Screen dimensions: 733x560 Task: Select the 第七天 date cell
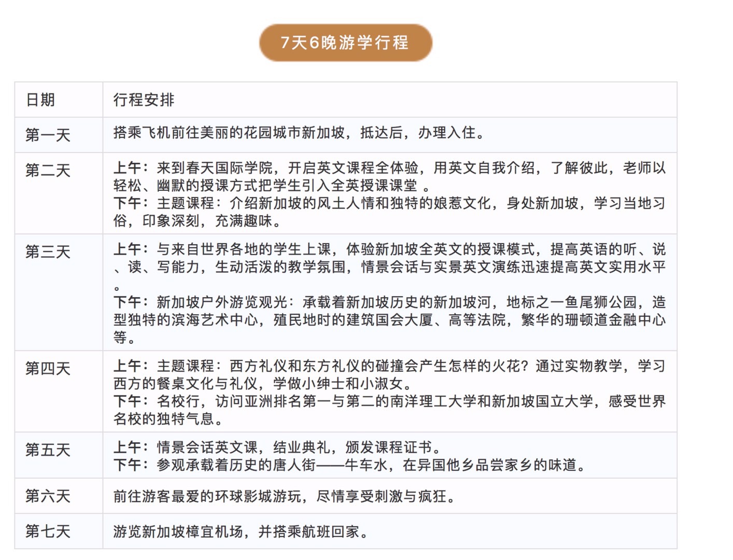pos(48,531)
